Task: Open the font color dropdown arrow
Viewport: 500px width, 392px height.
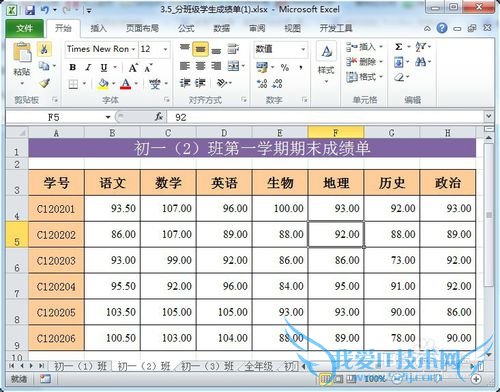Action: 136,84
